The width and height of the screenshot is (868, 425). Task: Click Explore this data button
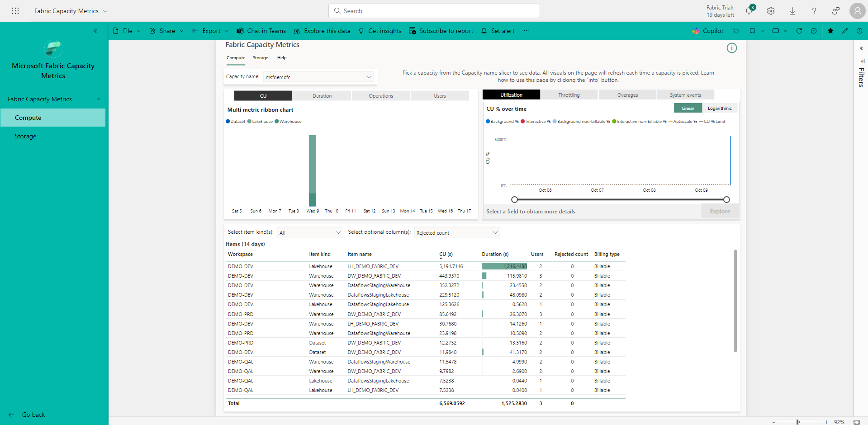[322, 31]
